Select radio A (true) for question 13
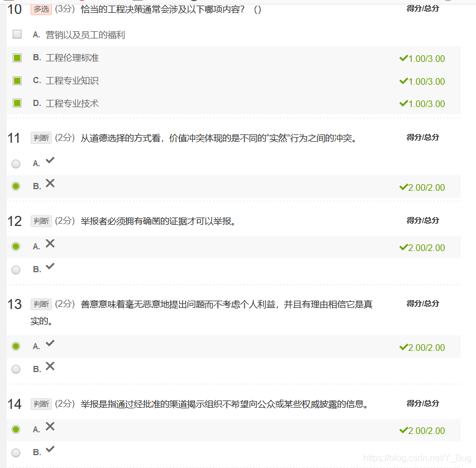This screenshot has width=476, height=468. click(x=16, y=346)
